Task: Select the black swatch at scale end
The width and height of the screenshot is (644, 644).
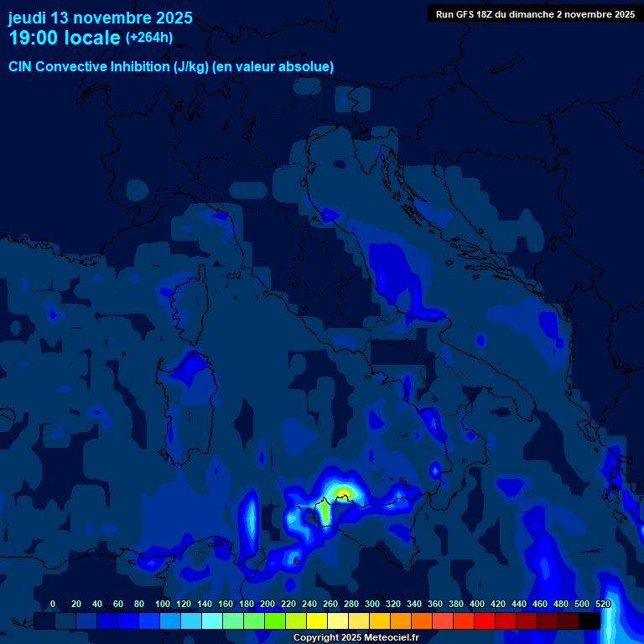Action: pyautogui.click(x=589, y=621)
